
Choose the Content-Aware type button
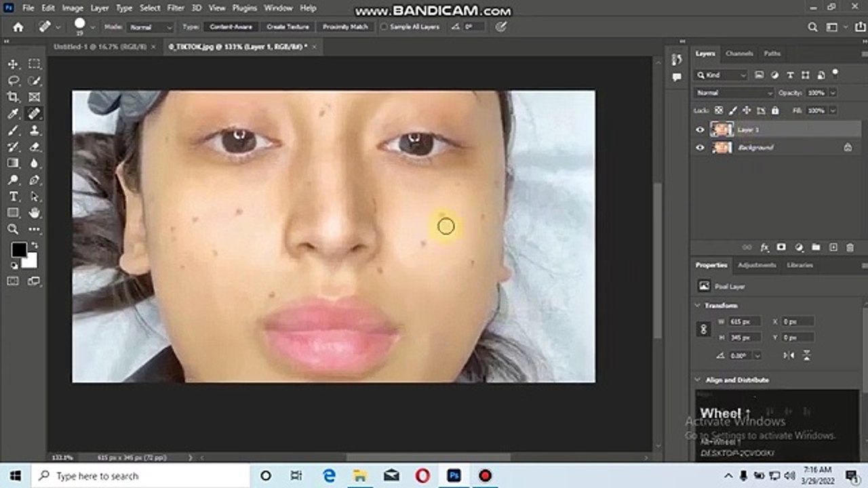231,27
